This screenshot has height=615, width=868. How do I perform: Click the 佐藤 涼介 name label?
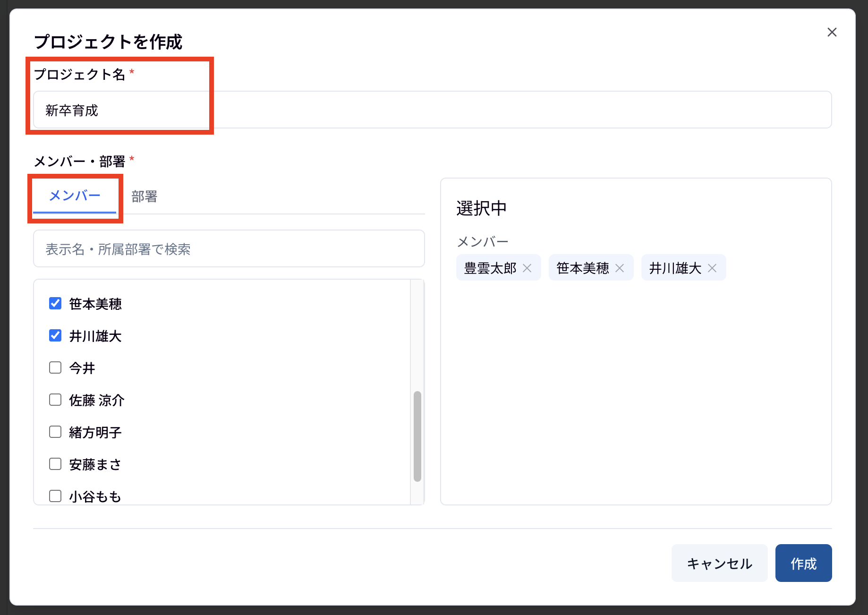tap(97, 400)
